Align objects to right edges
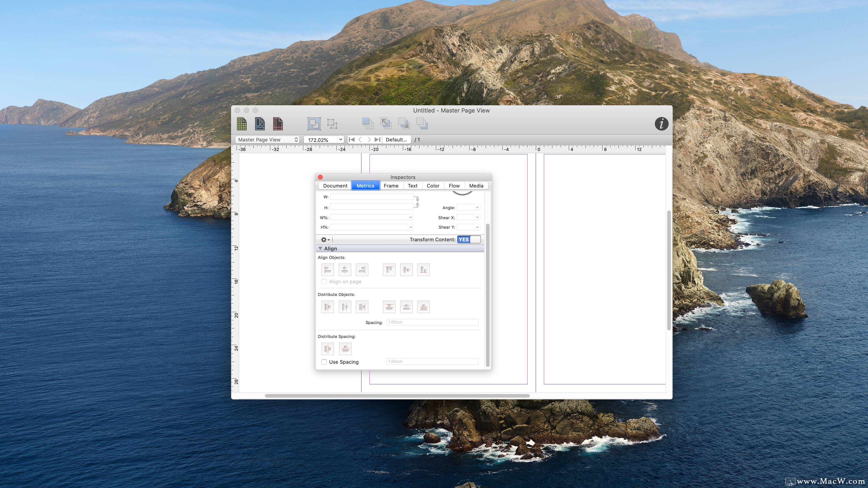868x488 pixels. pyautogui.click(x=362, y=270)
